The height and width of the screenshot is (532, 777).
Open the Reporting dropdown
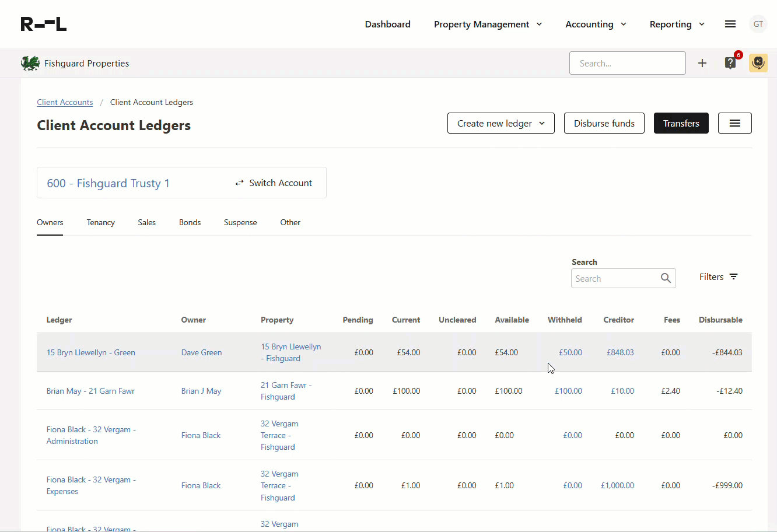(x=676, y=24)
